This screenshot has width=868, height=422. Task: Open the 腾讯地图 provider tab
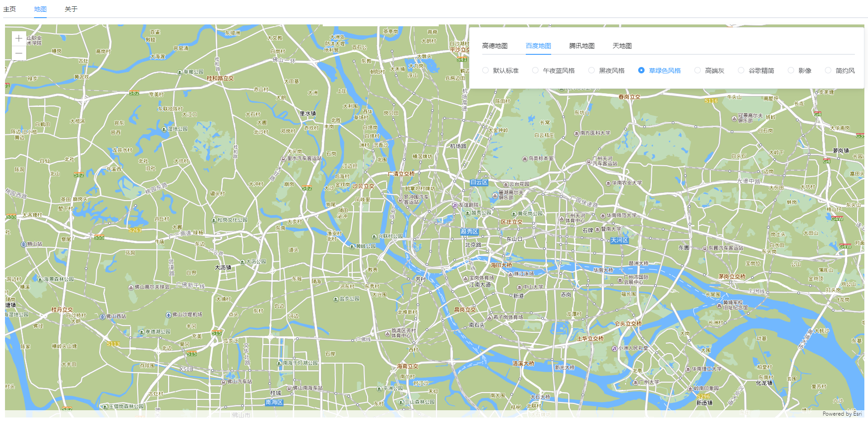582,46
